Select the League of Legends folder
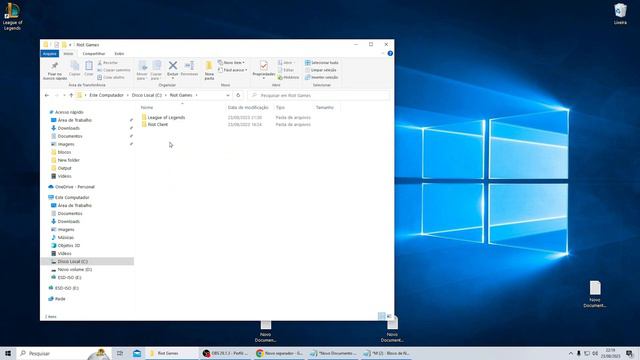Screen dimensions: 640x360 coord(166,118)
